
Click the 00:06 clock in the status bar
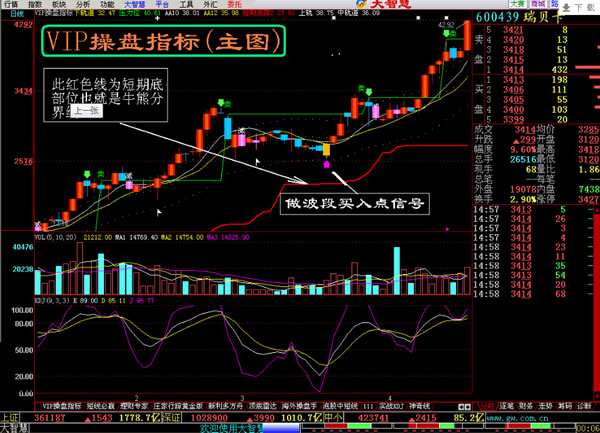pos(587,428)
